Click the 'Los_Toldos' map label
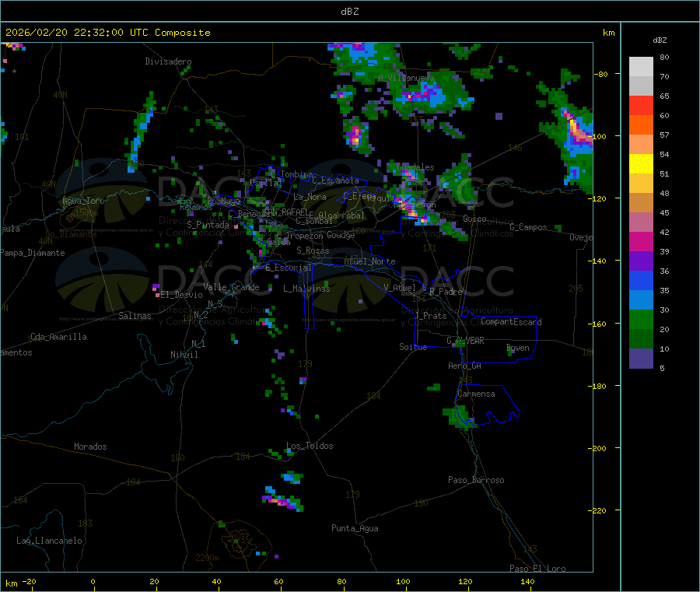Screen dimensions: 700x592 (310, 446)
